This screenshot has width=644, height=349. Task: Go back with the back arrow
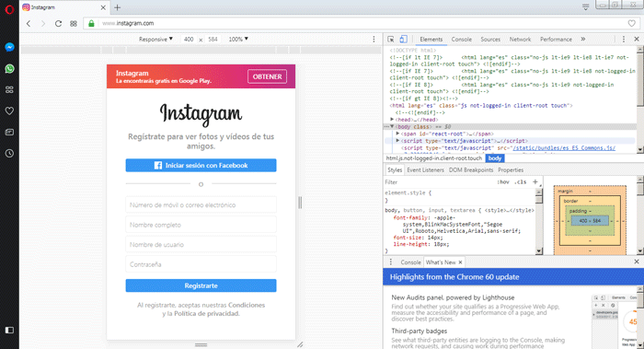point(29,23)
